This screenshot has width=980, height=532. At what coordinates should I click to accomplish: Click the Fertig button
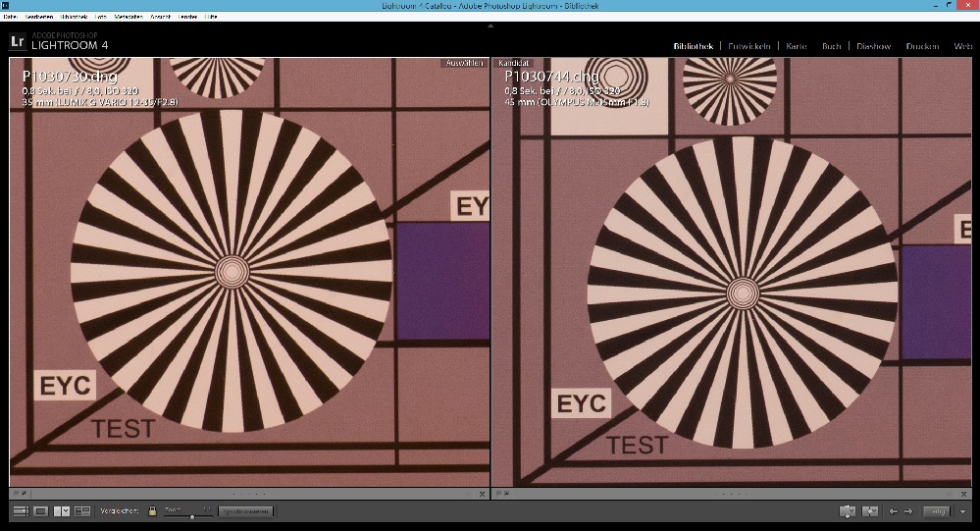pyautogui.click(x=938, y=511)
